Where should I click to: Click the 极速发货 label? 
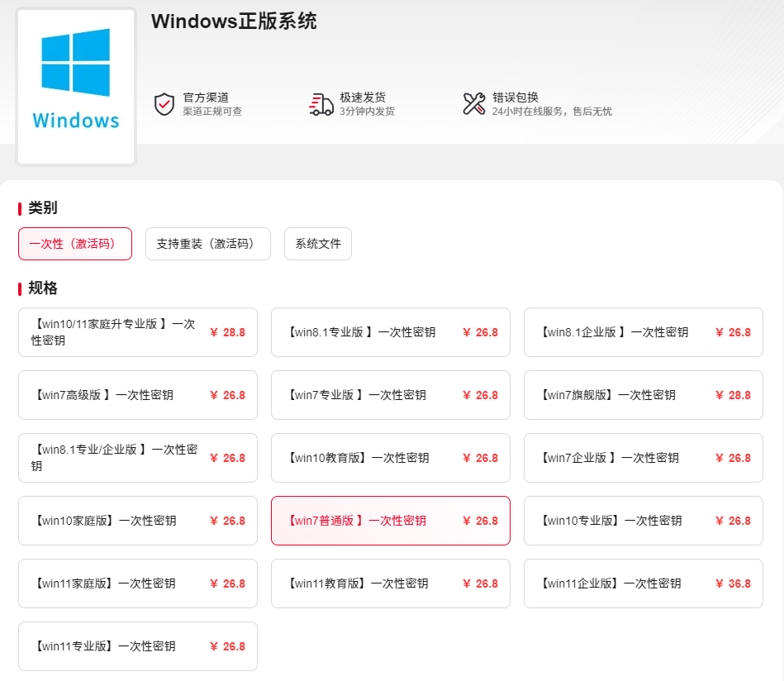(x=363, y=98)
